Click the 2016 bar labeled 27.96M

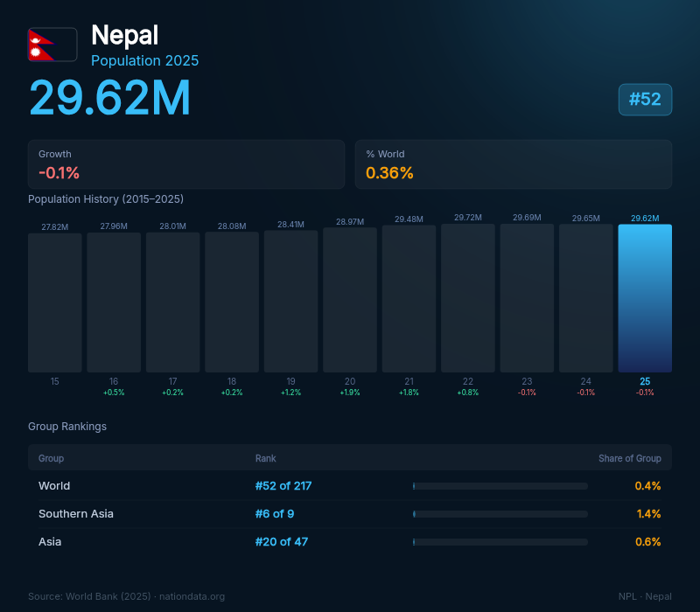114,302
